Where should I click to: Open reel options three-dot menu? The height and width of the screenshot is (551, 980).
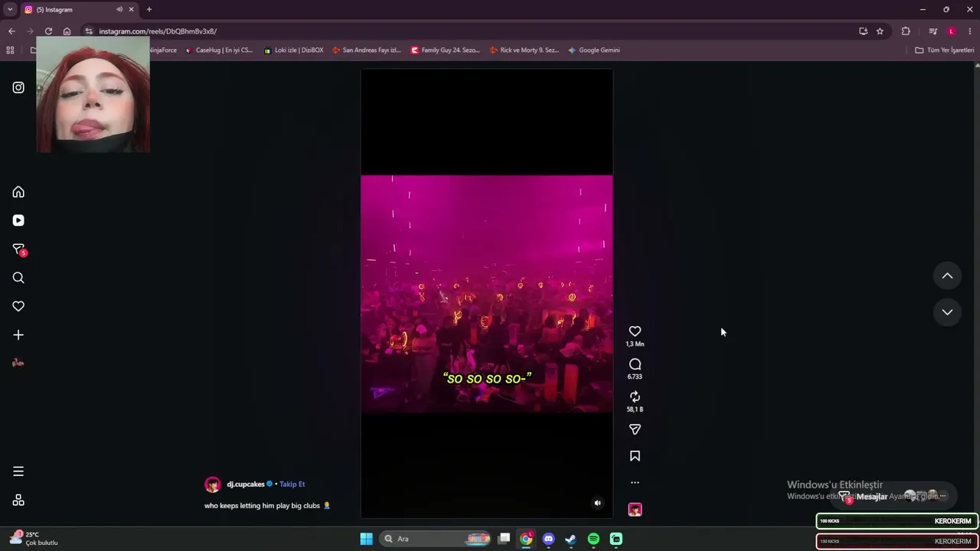(x=635, y=483)
